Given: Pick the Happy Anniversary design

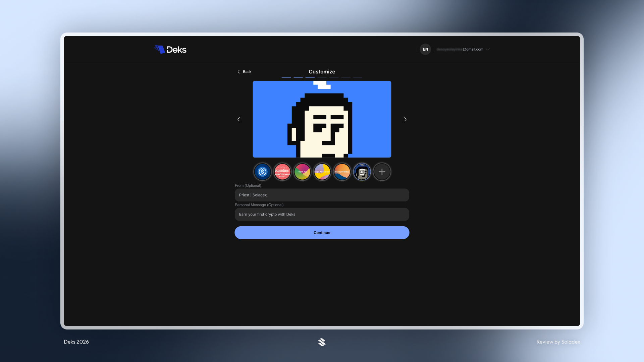Looking at the screenshot, I should click(x=322, y=172).
